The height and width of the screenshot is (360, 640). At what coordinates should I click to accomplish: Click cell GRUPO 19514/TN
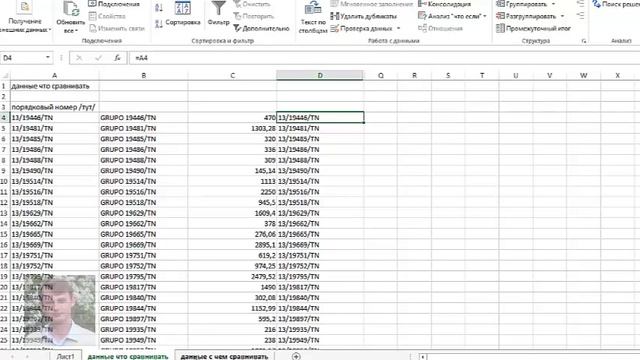143,181
